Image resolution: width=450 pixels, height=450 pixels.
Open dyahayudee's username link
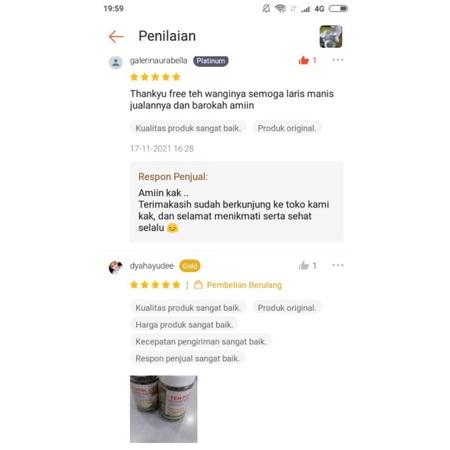152,266
